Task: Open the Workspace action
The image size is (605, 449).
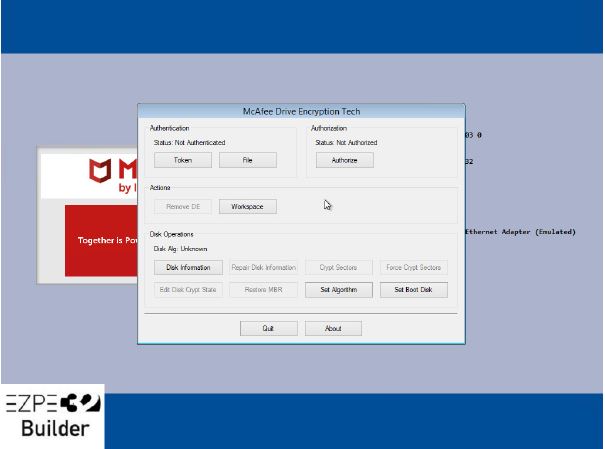Action: tap(248, 206)
